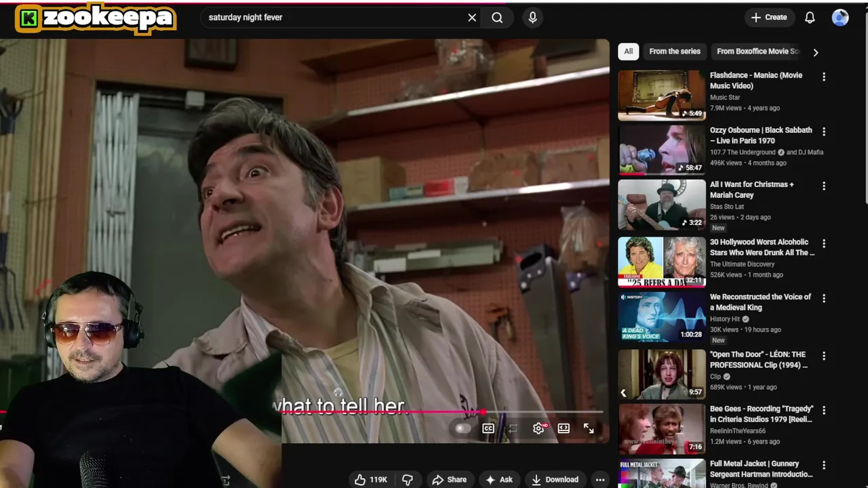Open Reconstructed Voice of Medieval King thumbnail
The image size is (868, 488).
click(x=662, y=317)
